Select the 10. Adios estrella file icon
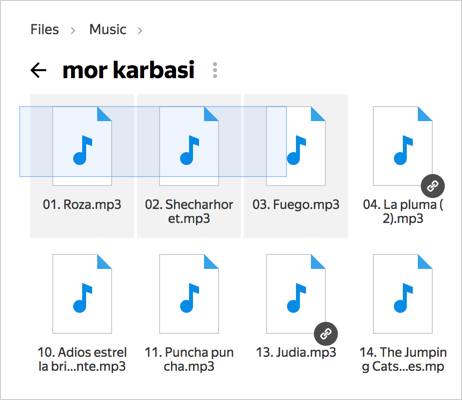 82,294
